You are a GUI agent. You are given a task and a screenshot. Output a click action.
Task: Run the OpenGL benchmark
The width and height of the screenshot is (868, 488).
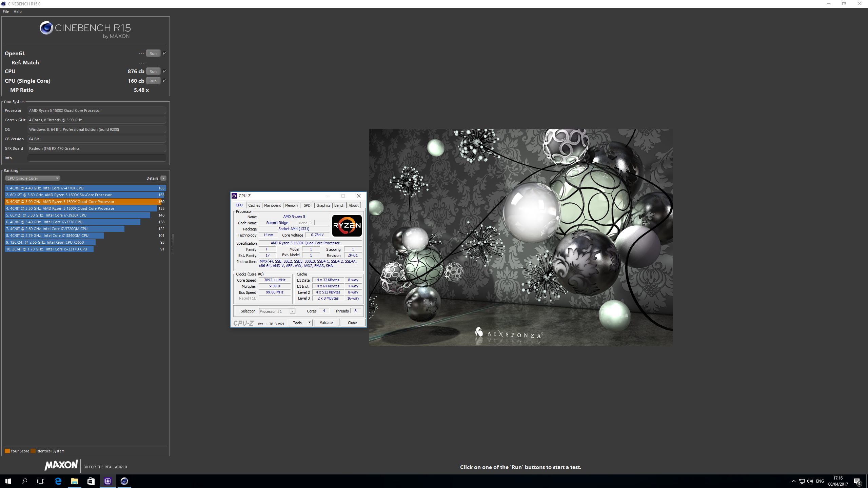point(153,54)
